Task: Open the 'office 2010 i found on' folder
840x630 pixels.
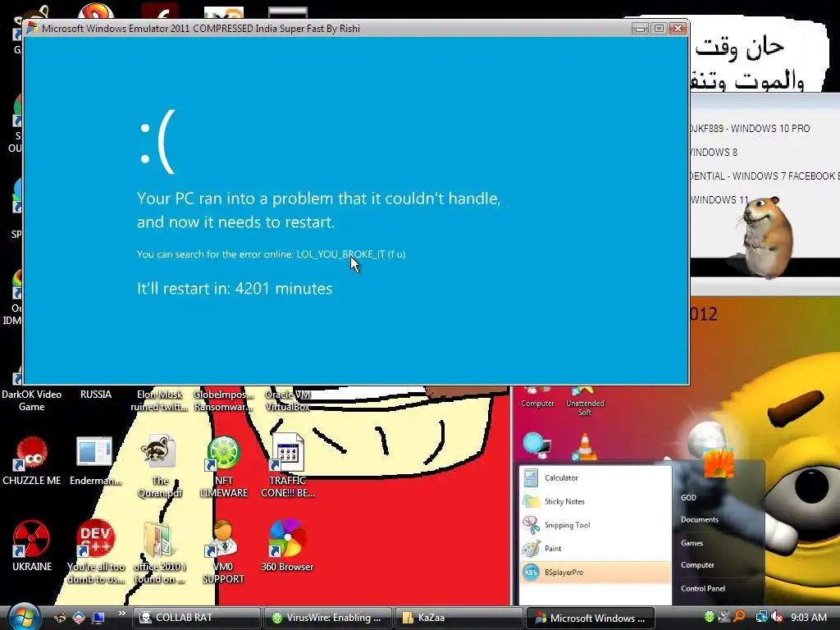Action: tap(159, 552)
